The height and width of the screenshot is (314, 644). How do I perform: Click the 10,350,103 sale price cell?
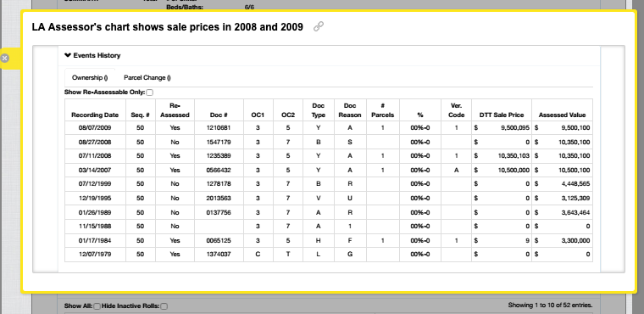pyautogui.click(x=502, y=156)
